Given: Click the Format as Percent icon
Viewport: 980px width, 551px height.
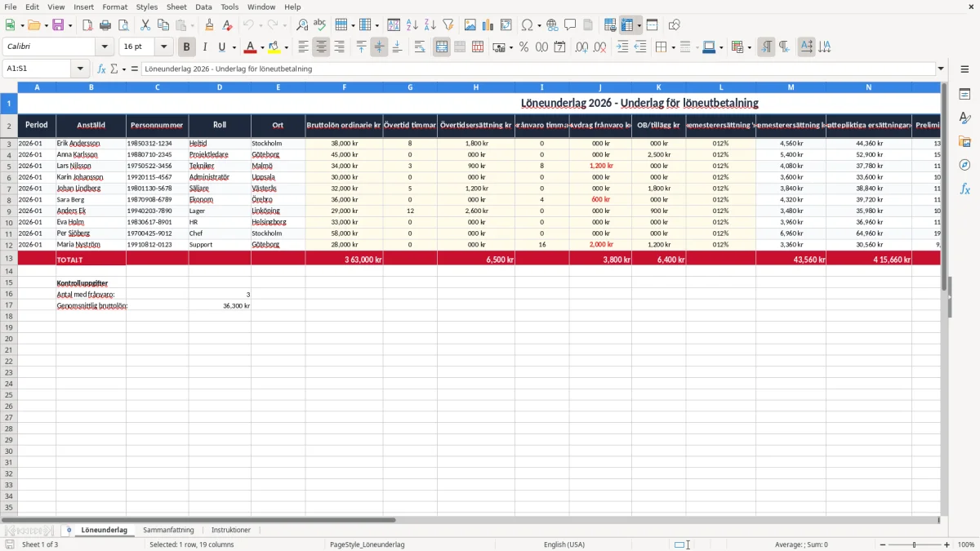Looking at the screenshot, I should coord(523,47).
